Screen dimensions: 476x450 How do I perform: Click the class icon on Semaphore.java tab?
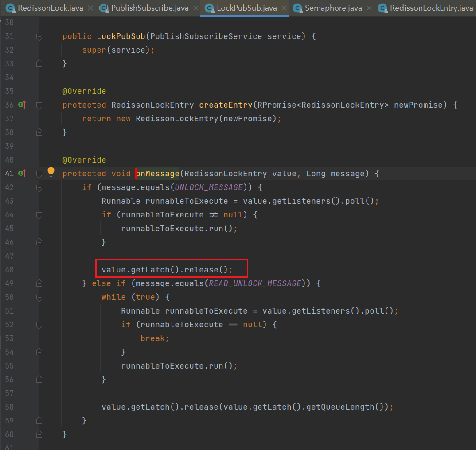(298, 8)
